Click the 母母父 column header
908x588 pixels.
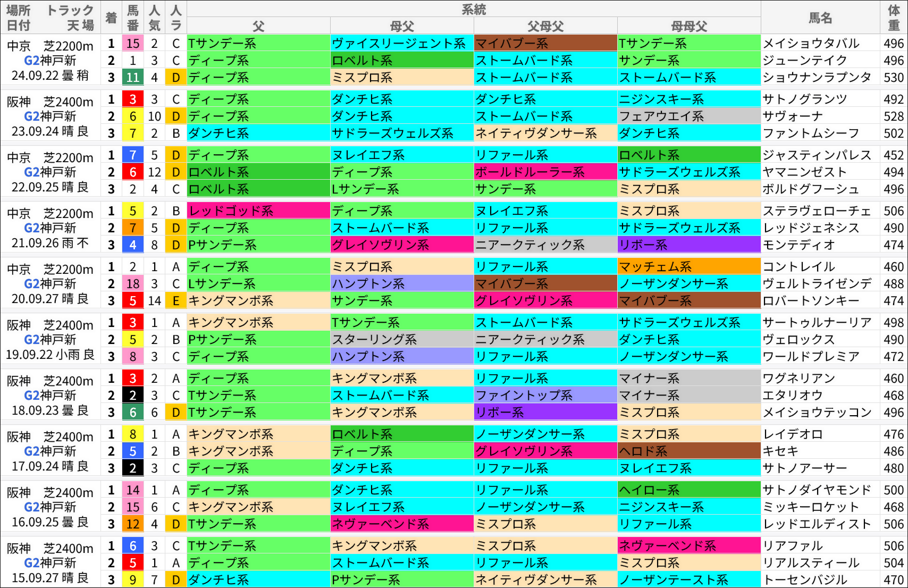pos(689,26)
